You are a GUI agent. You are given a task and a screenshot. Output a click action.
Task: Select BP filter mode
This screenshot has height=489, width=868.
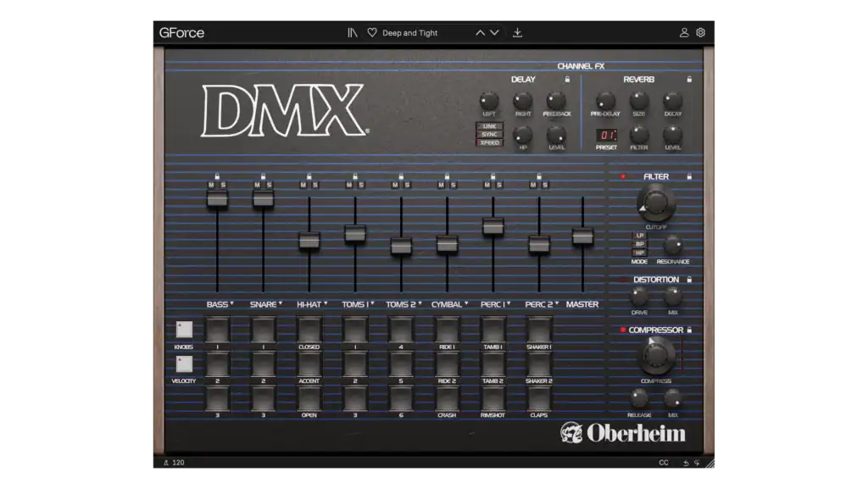pyautogui.click(x=639, y=244)
